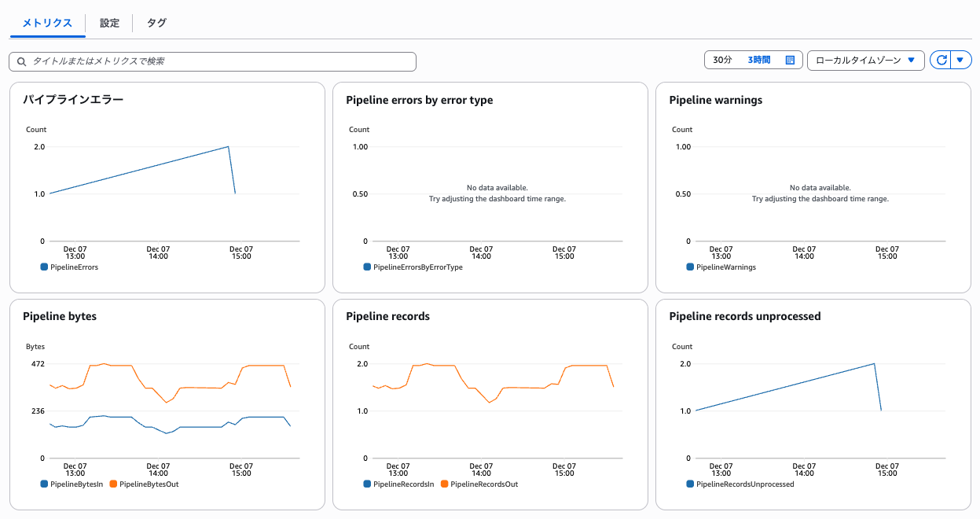Expand the ローカルタイムゾーン timezone dropdown
This screenshot has width=980, height=519.
click(x=865, y=61)
